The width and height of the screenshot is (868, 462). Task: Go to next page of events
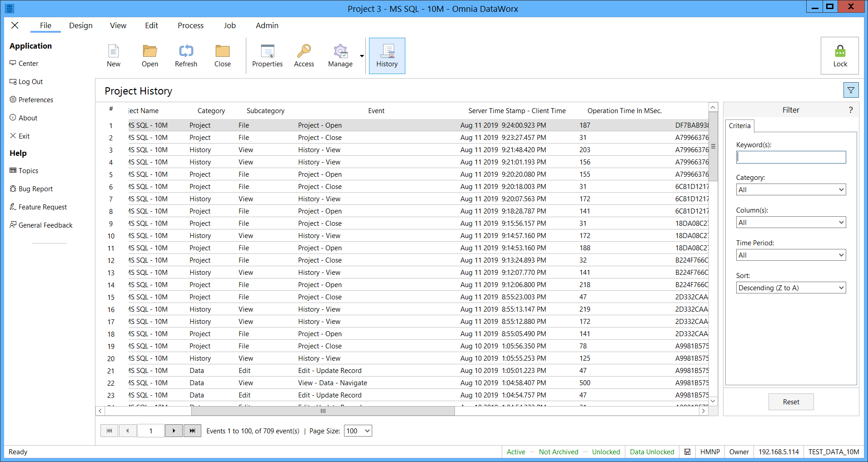(174, 431)
